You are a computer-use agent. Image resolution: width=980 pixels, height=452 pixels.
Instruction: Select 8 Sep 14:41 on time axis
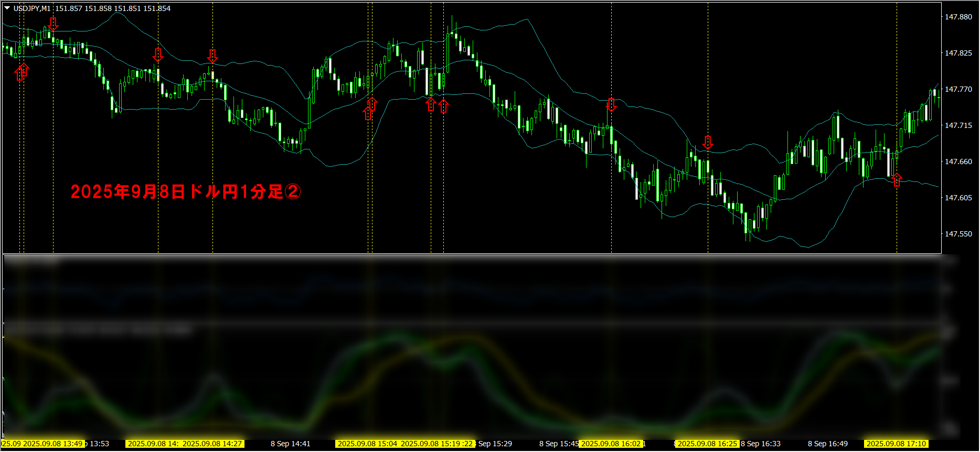coord(290,444)
